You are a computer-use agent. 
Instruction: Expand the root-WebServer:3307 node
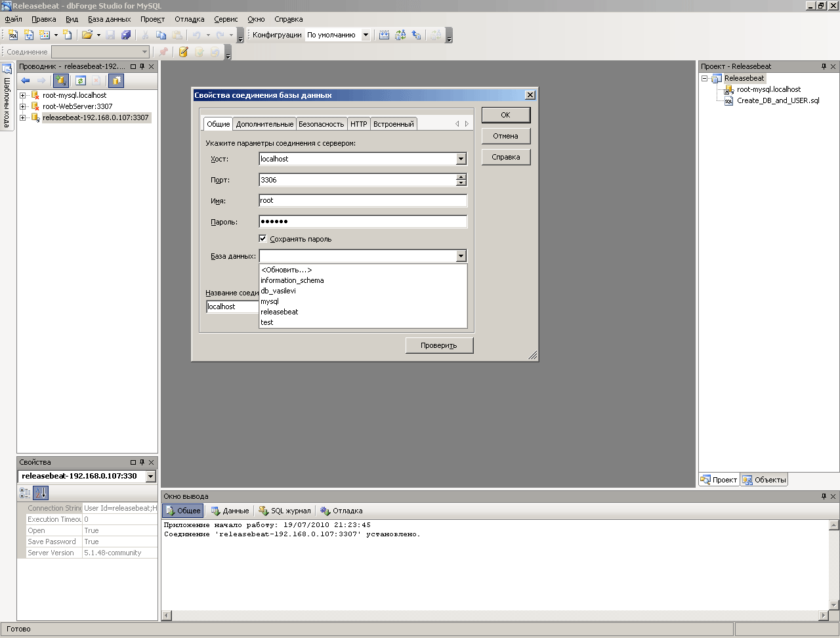(x=23, y=106)
